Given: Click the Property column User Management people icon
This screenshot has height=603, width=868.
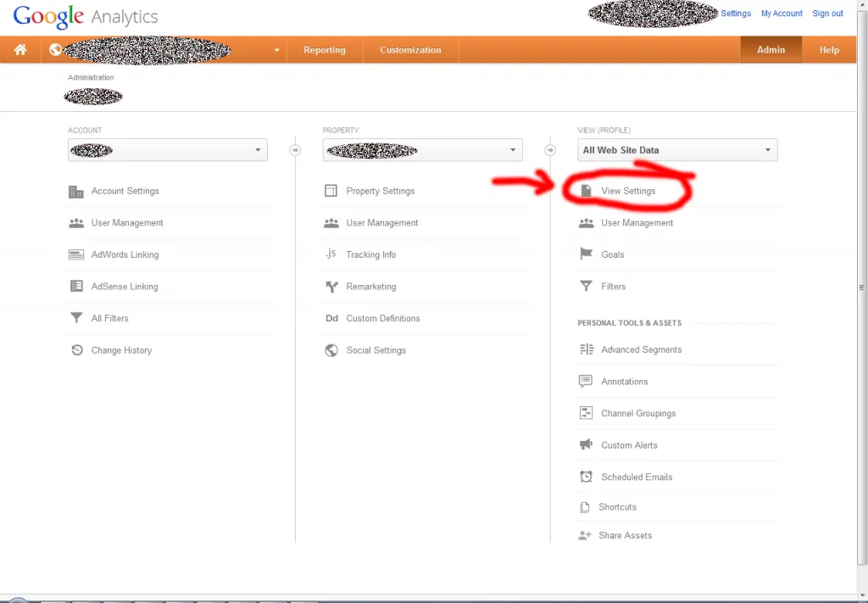Looking at the screenshot, I should (x=331, y=223).
